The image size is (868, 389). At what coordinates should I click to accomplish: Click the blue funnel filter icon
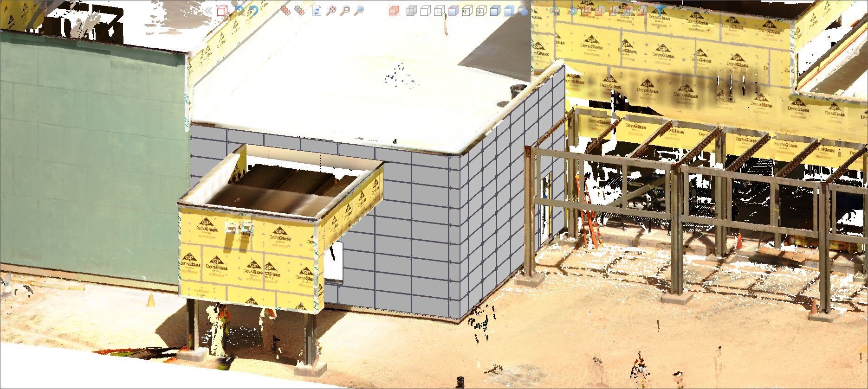point(659,11)
